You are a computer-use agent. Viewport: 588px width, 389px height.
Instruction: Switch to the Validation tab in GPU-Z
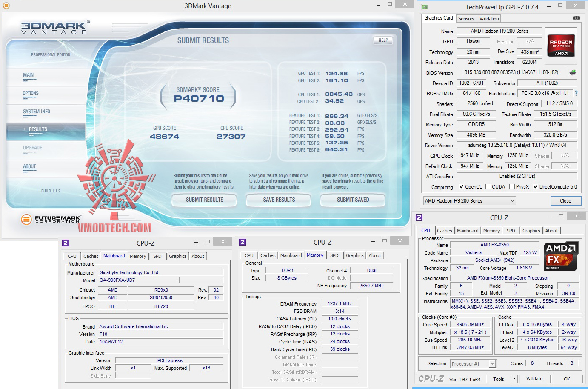pos(489,19)
